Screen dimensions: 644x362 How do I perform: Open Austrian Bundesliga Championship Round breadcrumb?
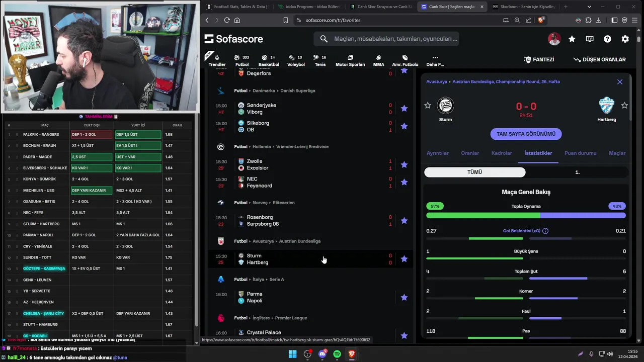[x=506, y=81]
